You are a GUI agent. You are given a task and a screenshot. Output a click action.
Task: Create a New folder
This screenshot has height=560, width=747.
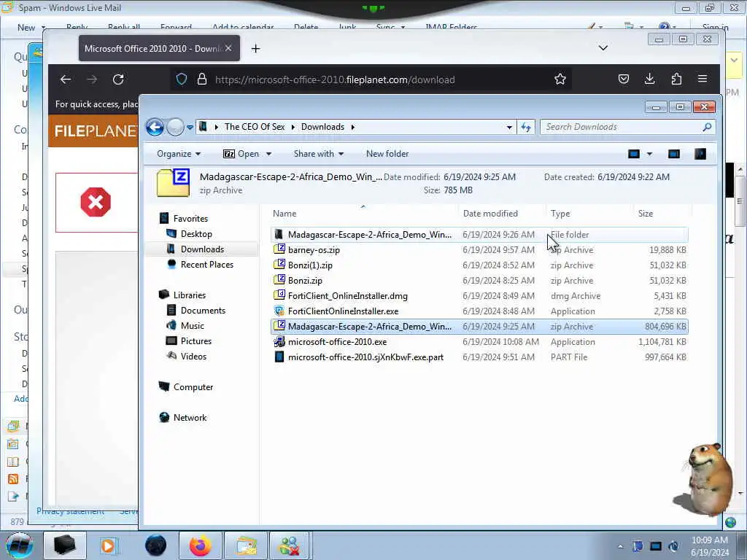click(387, 154)
